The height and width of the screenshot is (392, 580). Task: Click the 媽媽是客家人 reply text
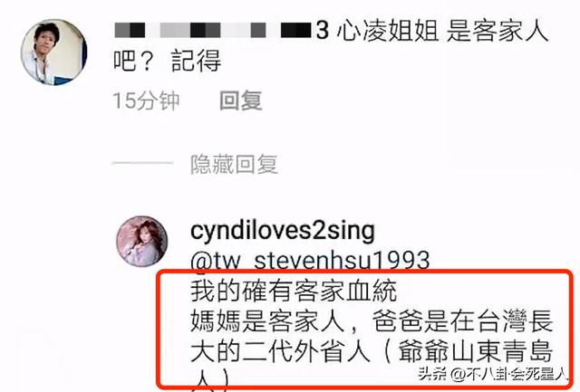268,320
